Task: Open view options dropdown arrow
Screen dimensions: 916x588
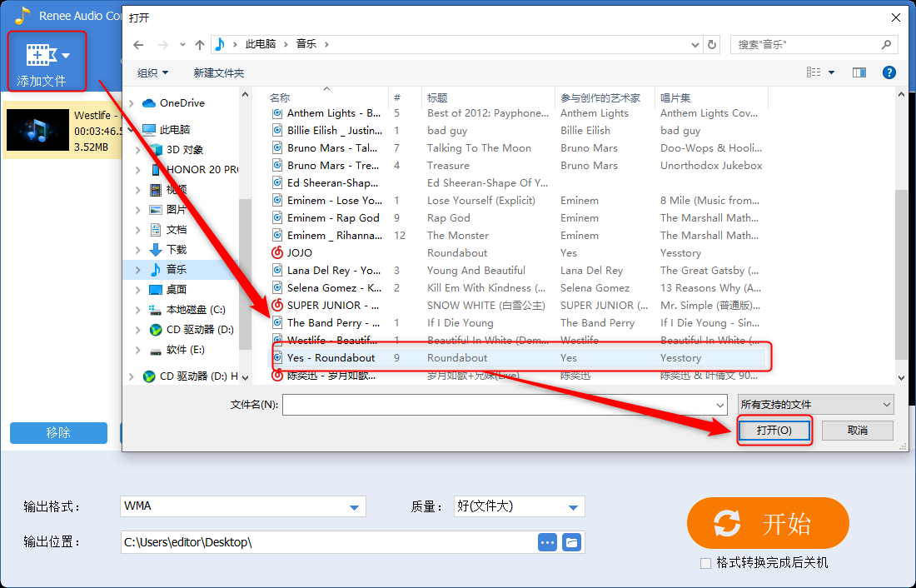Action: click(x=831, y=72)
